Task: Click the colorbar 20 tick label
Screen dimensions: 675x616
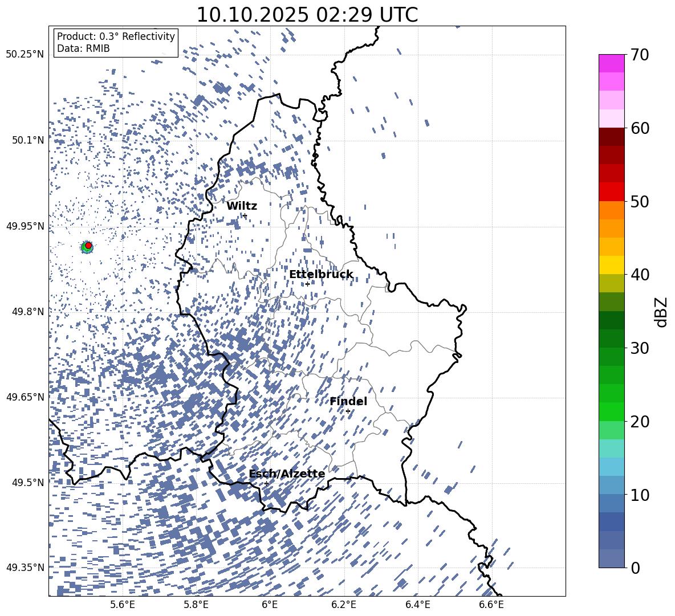Action: click(640, 422)
